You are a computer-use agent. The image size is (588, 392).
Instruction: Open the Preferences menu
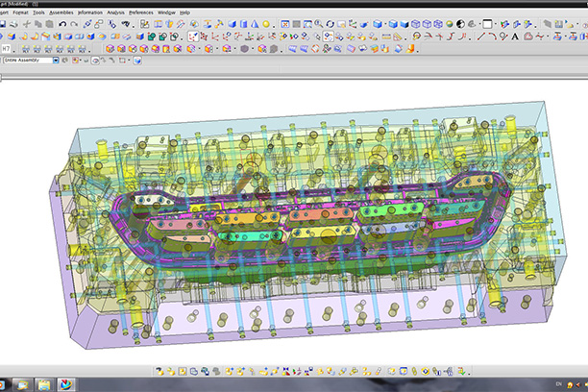[x=140, y=12]
